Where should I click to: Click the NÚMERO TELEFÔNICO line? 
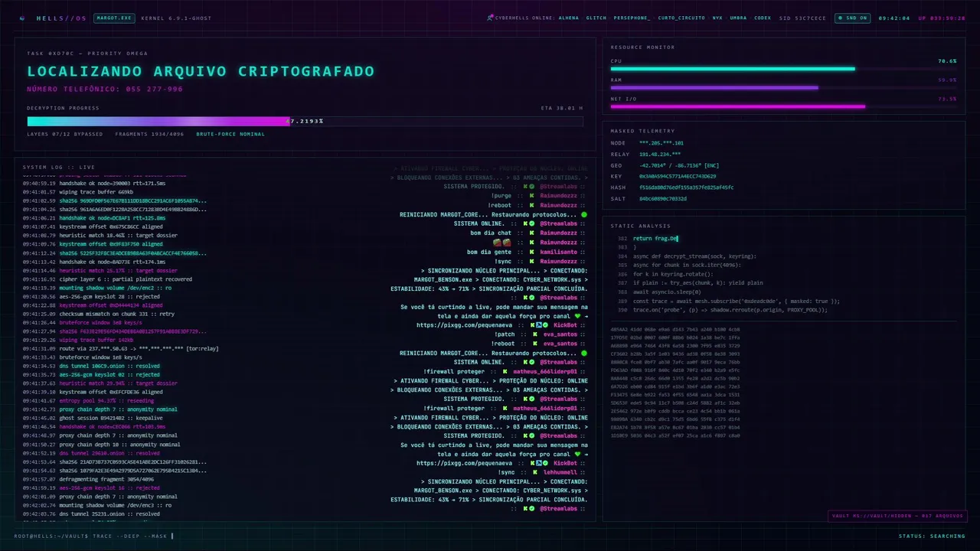(105, 89)
